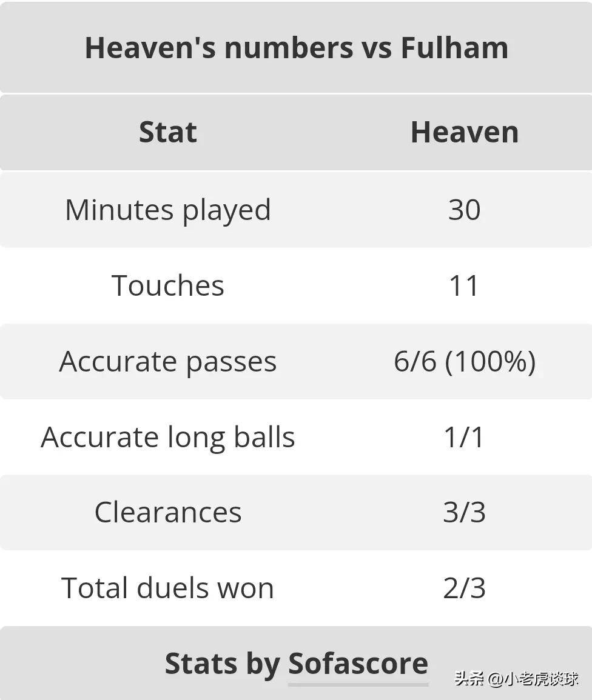Click the Accurate passes label
The width and height of the screenshot is (592, 700).
tap(168, 362)
